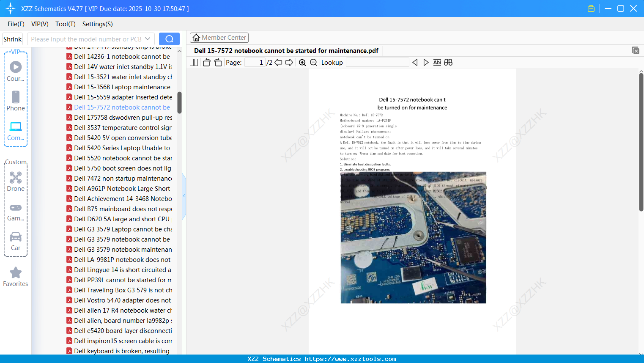The height and width of the screenshot is (363, 644).
Task: Open 'Dell 15-3521 water inlet standby' file
Action: pos(119,77)
